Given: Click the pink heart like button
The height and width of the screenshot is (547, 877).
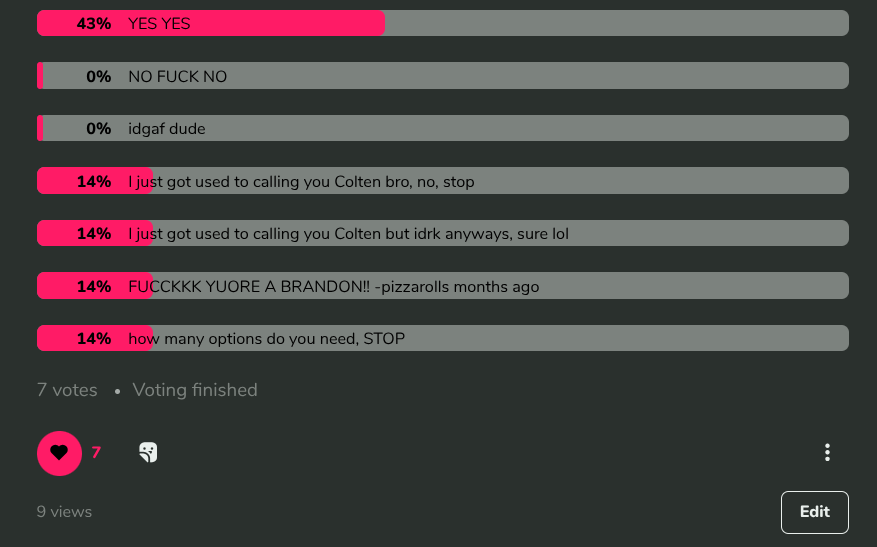Looking at the screenshot, I should (x=59, y=453).
